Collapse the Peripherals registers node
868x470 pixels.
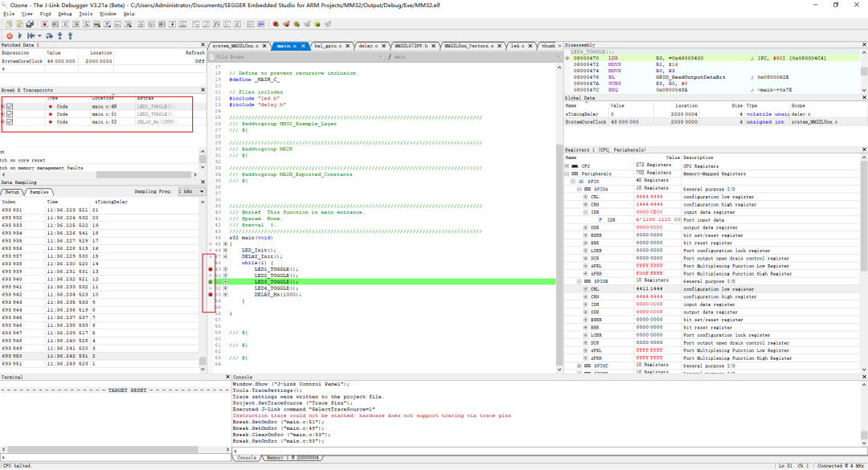click(567, 174)
